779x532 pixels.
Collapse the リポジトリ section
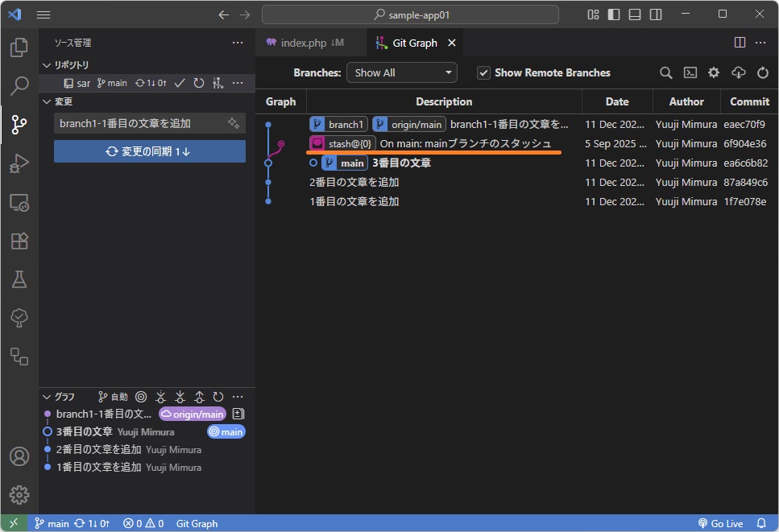pyautogui.click(x=48, y=65)
